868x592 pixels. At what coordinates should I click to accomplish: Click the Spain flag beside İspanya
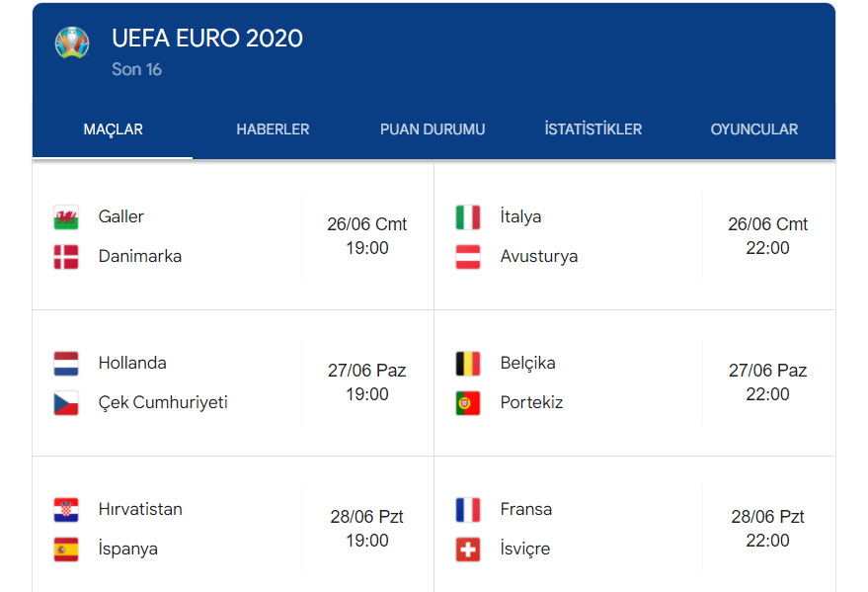[66, 550]
